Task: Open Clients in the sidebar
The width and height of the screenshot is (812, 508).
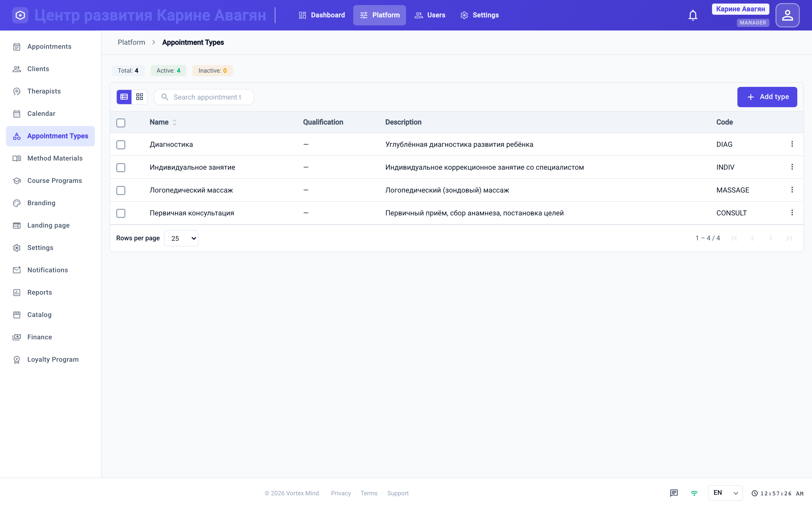Action: (x=50, y=69)
